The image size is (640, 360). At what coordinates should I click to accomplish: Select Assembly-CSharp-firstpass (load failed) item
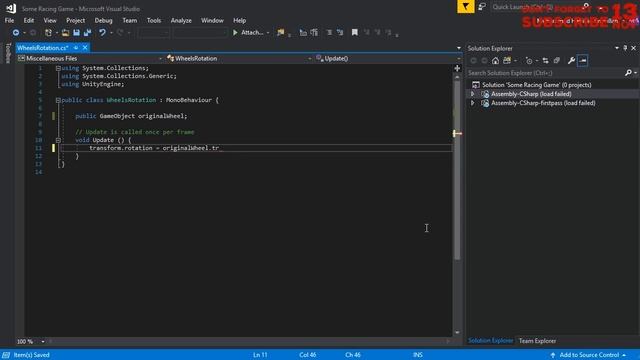[543, 103]
